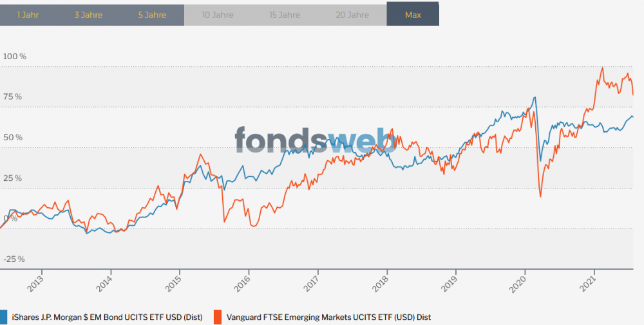The width and height of the screenshot is (644, 325).
Task: Show the Max time range
Action: [413, 15]
